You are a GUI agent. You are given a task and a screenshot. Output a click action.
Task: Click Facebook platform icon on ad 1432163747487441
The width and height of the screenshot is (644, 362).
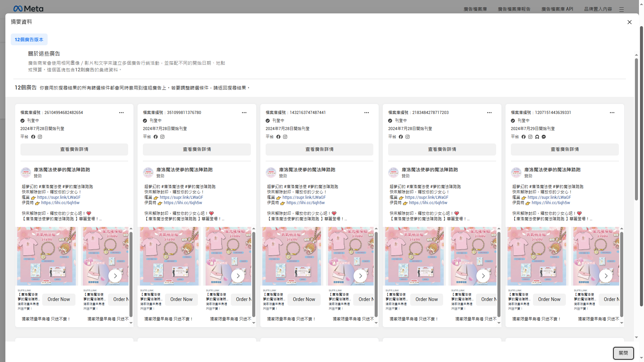pos(278,137)
